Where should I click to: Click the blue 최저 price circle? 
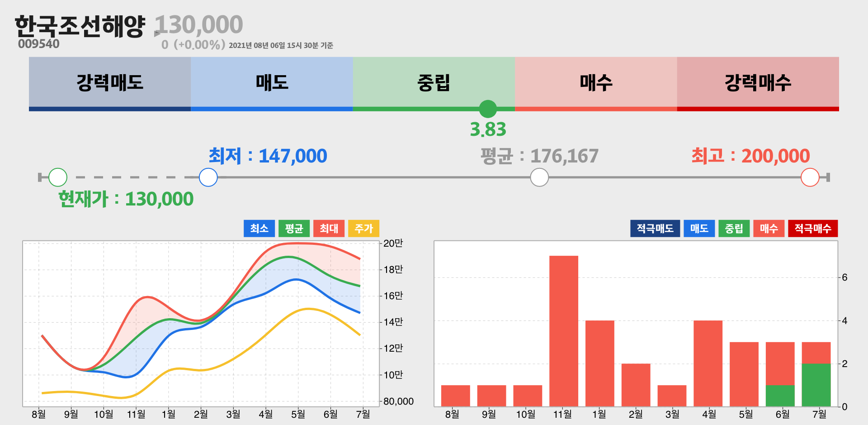tap(208, 177)
